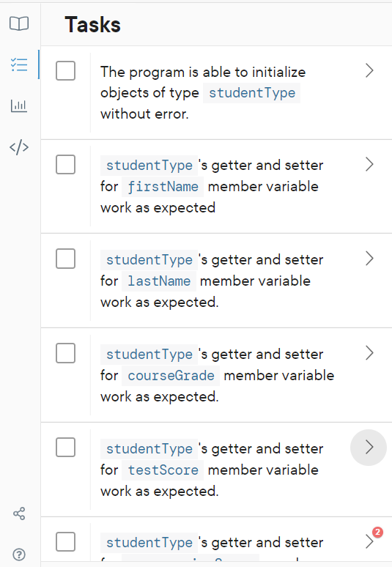Image resolution: width=392 pixels, height=567 pixels.
Task: Select the tasks checklist icon in sidebar
Action: 19,65
